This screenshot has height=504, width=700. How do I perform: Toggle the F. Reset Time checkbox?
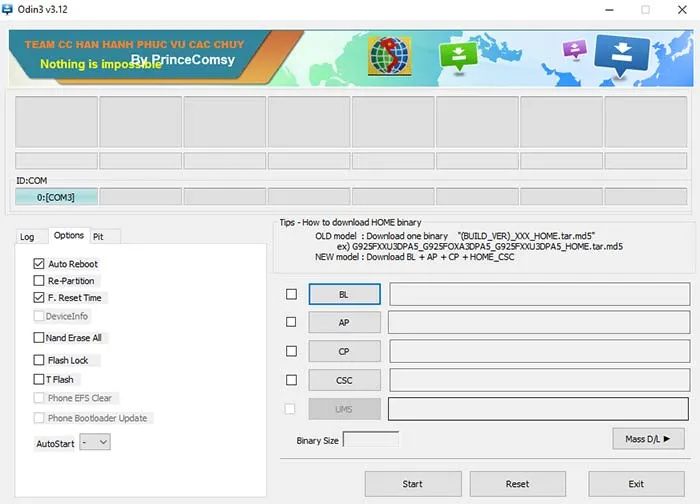[x=39, y=298]
